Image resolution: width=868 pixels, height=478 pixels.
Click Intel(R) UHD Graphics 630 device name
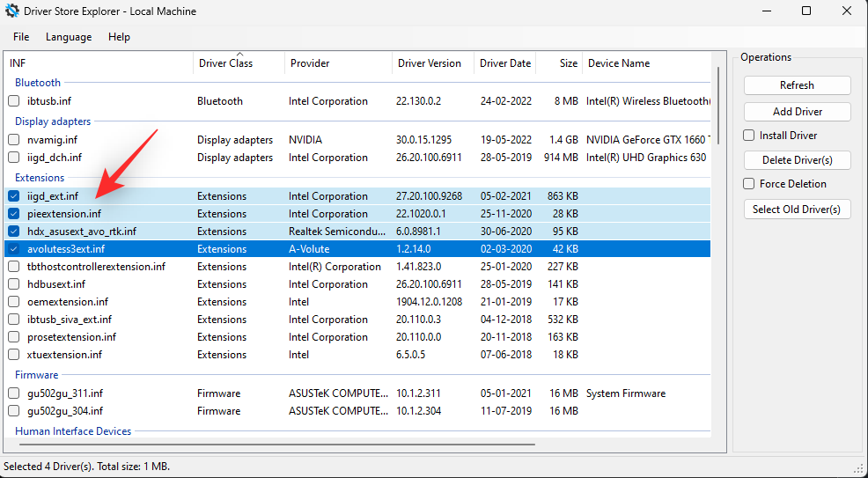tap(646, 158)
